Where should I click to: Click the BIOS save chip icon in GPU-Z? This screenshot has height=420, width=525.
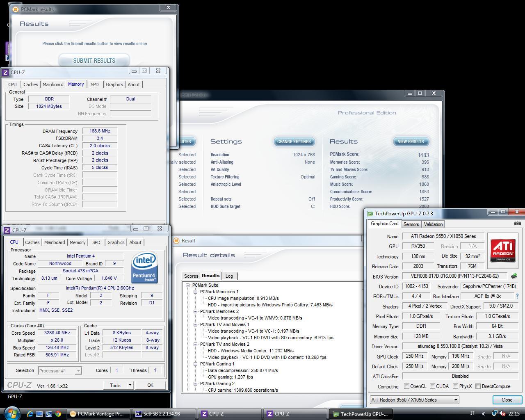point(514,276)
